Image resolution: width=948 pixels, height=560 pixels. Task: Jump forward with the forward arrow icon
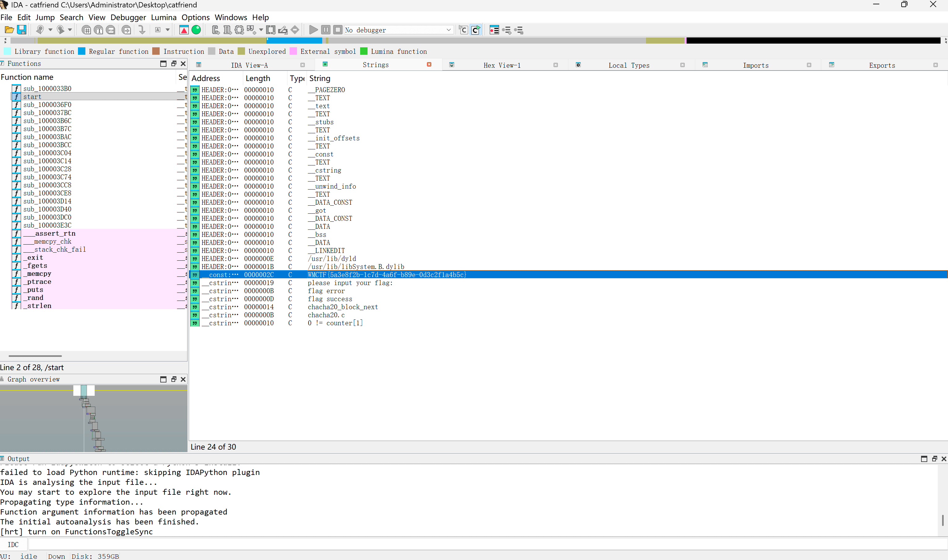(60, 30)
